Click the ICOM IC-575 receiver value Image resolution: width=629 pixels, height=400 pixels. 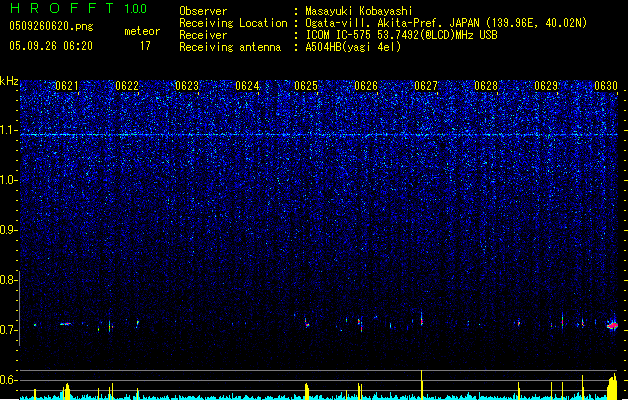click(x=402, y=35)
